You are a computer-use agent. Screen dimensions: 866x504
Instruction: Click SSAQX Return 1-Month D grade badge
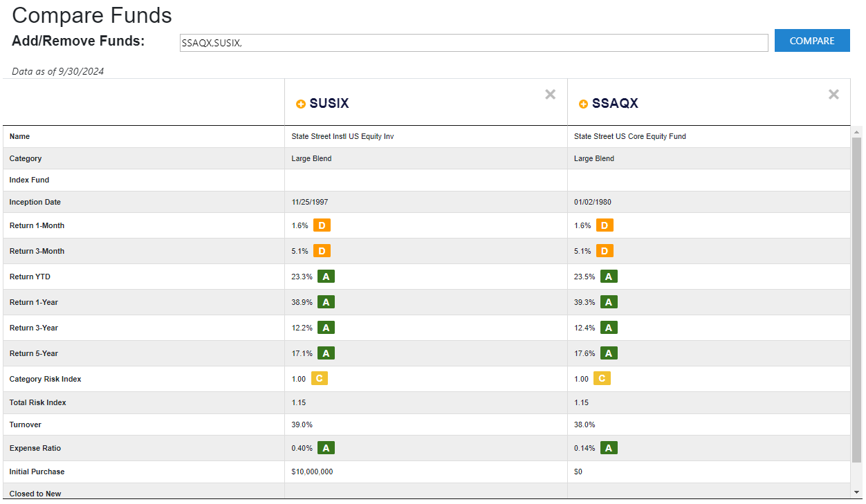605,225
